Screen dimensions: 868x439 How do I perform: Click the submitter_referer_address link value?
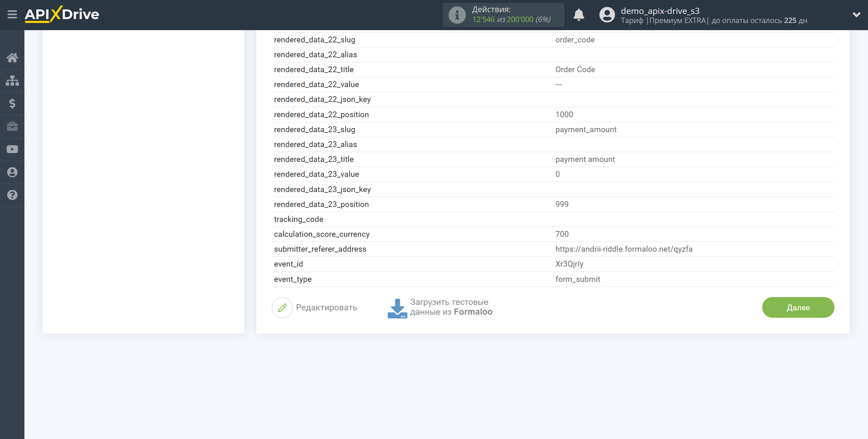point(624,249)
